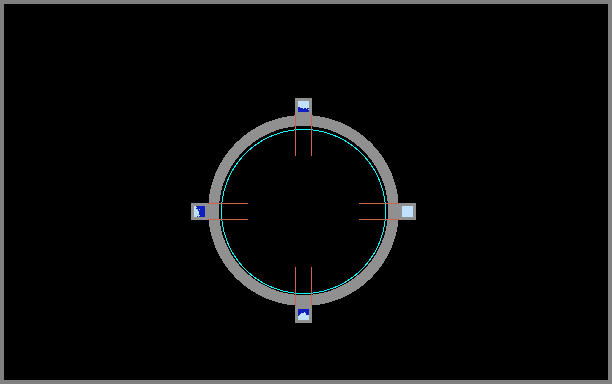Click the upper red line by right icon
Screen dimensions: 612x384
tap(379, 203)
